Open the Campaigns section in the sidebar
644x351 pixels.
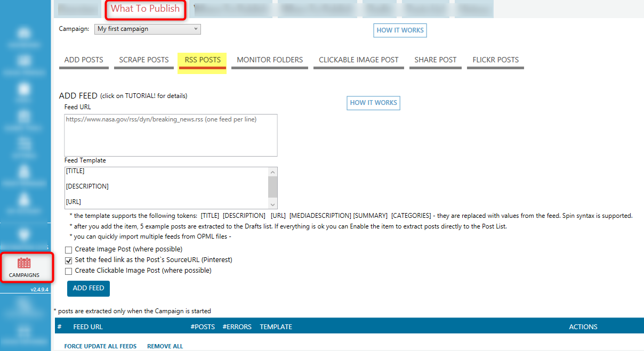27,268
